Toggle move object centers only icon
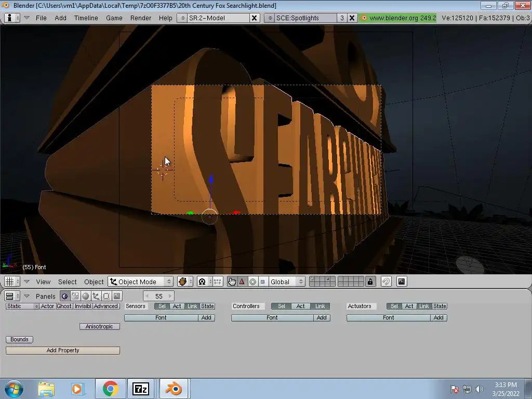The width and height of the screenshot is (532, 399). (x=218, y=282)
